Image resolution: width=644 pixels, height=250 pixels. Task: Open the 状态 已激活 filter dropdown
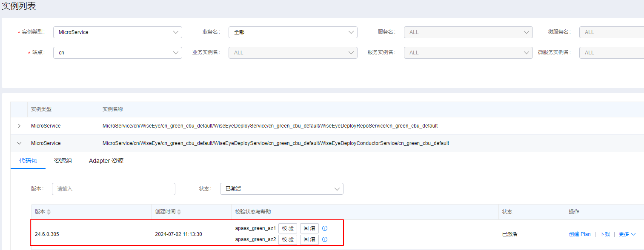pos(281,189)
